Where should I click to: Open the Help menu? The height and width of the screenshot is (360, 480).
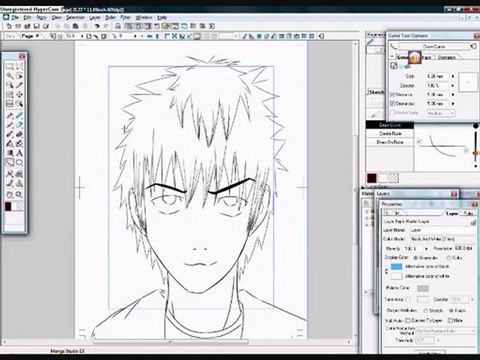point(162,17)
